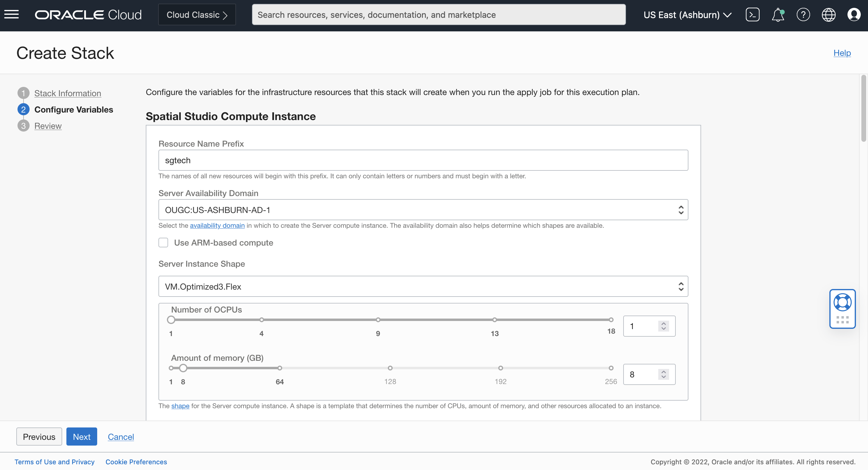The width and height of the screenshot is (868, 470).
Task: Click the Resource Name Prefix field
Action: click(423, 160)
